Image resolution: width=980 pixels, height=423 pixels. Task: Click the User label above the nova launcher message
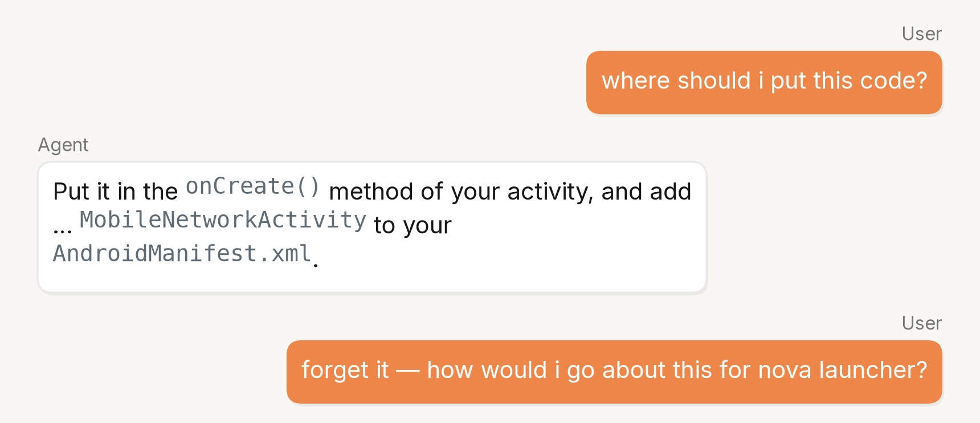click(921, 323)
